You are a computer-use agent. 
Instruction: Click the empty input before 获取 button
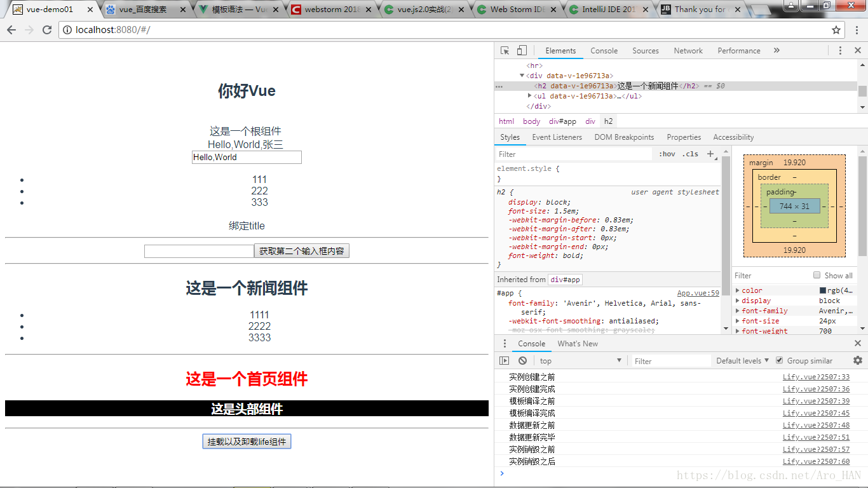point(199,251)
